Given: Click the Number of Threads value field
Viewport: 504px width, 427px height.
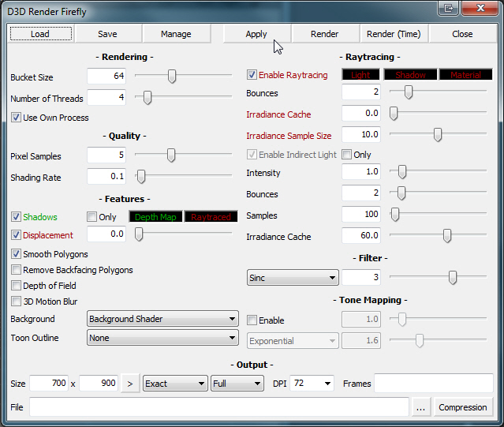Looking at the screenshot, I should tap(106, 97).
